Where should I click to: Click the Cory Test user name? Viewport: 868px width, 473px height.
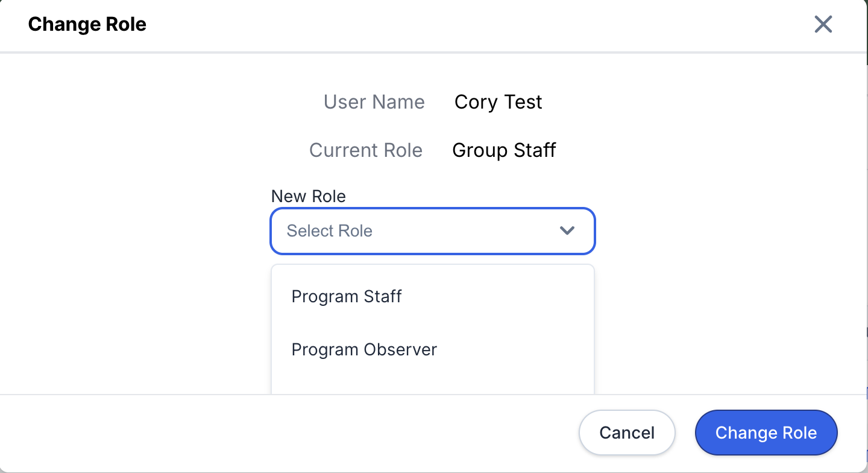498,102
